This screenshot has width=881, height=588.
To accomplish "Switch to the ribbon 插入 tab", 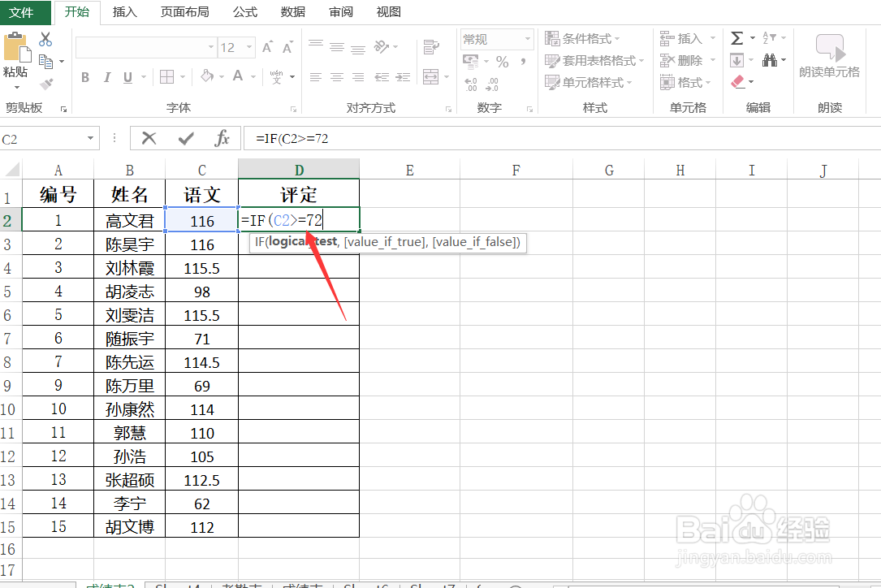I will point(125,12).
